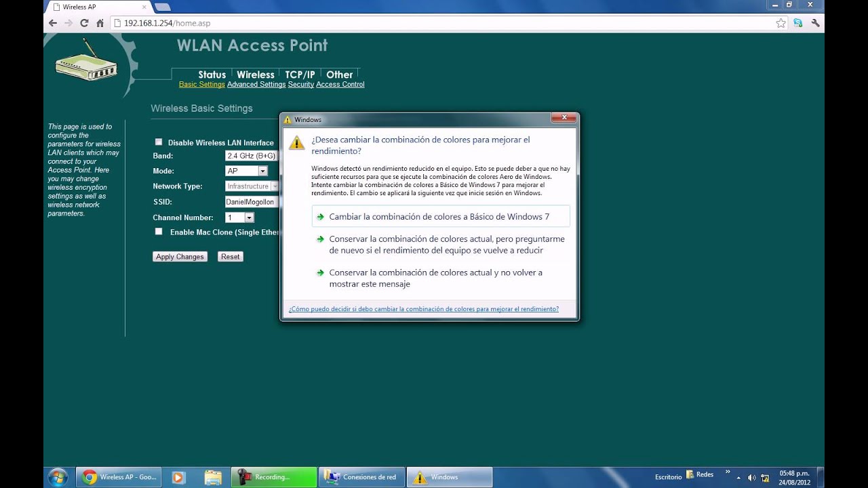
Task: Open network status icon in tray
Action: pyautogui.click(x=765, y=477)
